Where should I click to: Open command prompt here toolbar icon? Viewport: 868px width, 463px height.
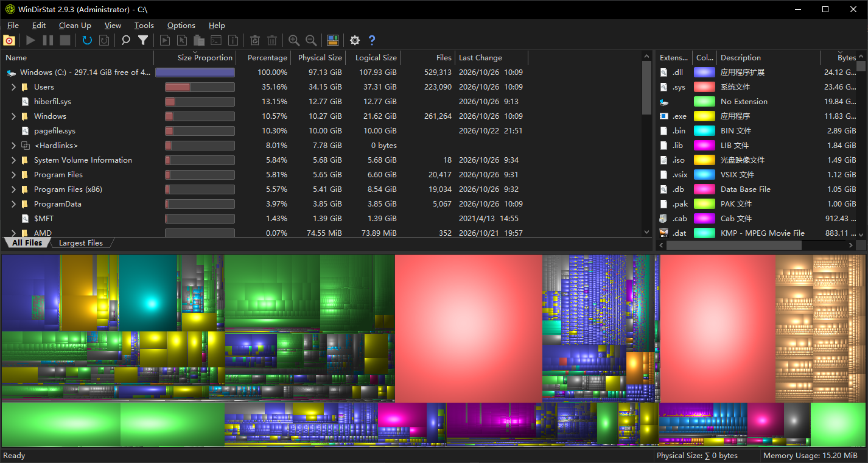point(216,40)
